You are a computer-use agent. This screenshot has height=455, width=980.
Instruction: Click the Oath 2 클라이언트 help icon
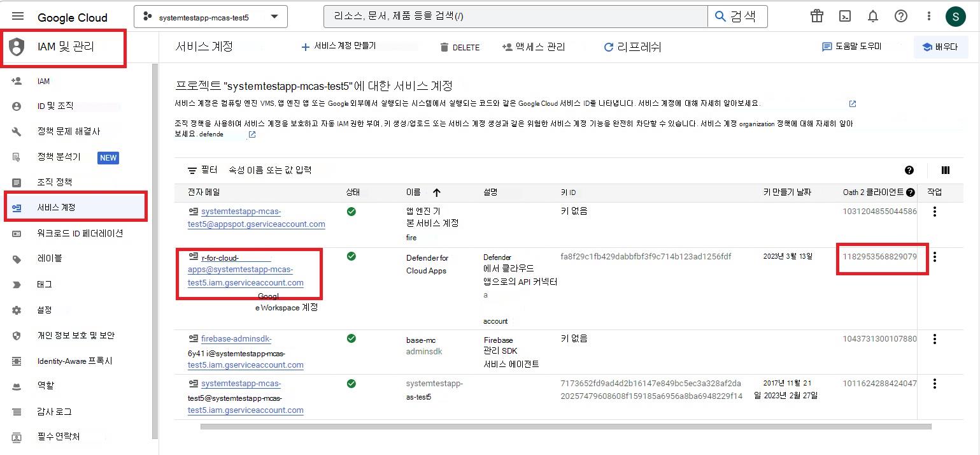(911, 192)
